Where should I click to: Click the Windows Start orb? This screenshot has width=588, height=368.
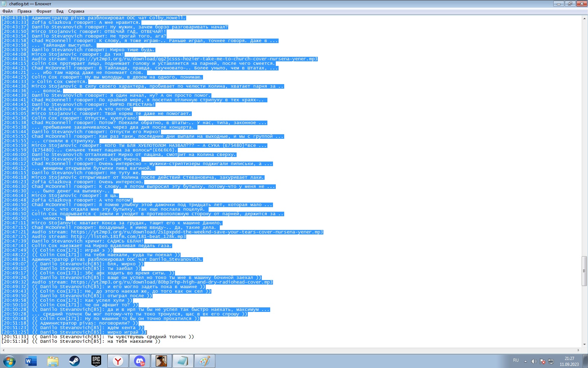pos(9,361)
